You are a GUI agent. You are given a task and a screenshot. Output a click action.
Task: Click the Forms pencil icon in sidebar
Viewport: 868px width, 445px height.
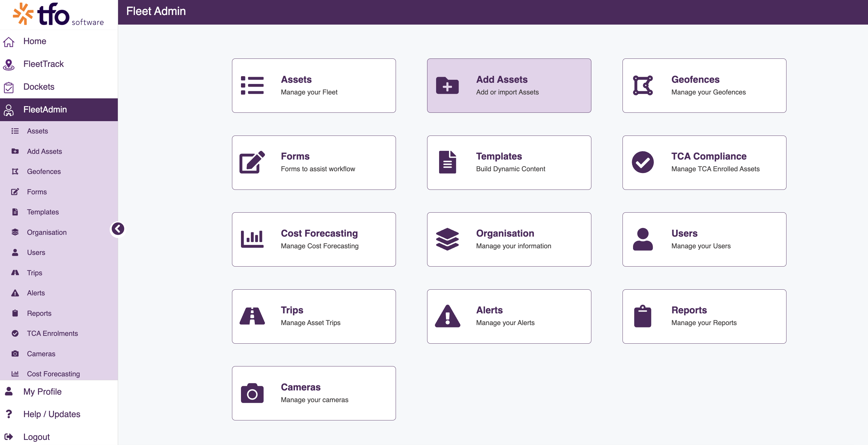tap(15, 192)
